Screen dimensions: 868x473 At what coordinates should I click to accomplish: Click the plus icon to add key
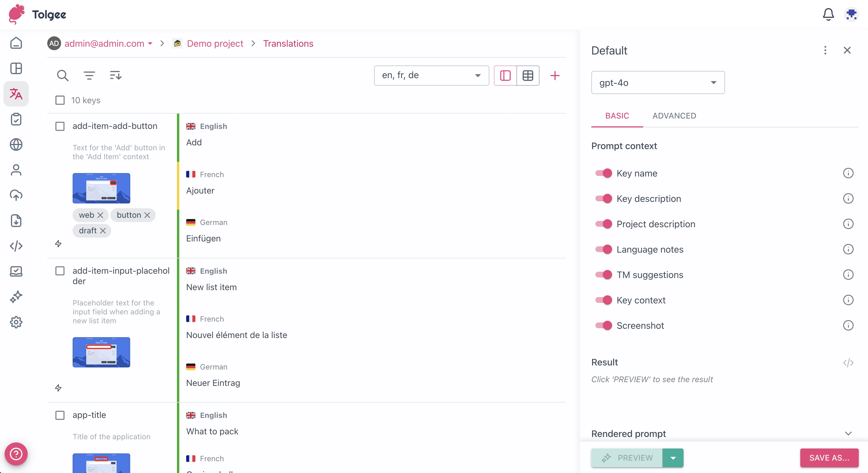coord(555,76)
